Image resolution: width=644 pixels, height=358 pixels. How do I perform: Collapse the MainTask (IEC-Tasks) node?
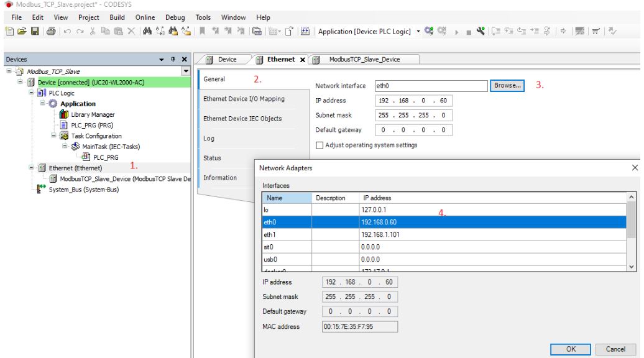(x=65, y=145)
